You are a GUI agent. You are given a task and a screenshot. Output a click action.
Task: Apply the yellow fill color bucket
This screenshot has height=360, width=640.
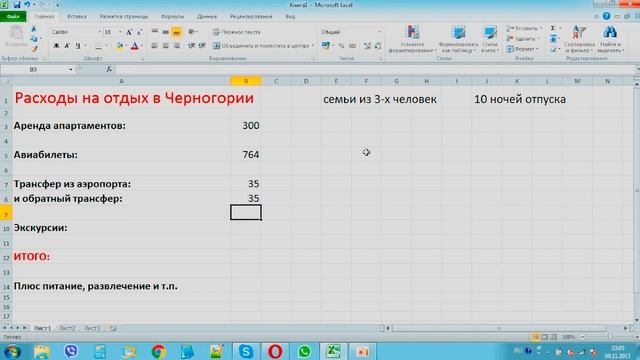click(119, 46)
